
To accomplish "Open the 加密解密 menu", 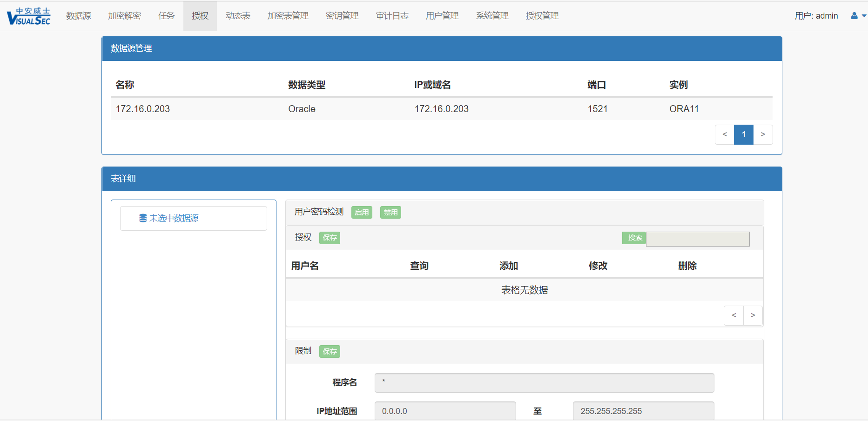I will 124,16.
